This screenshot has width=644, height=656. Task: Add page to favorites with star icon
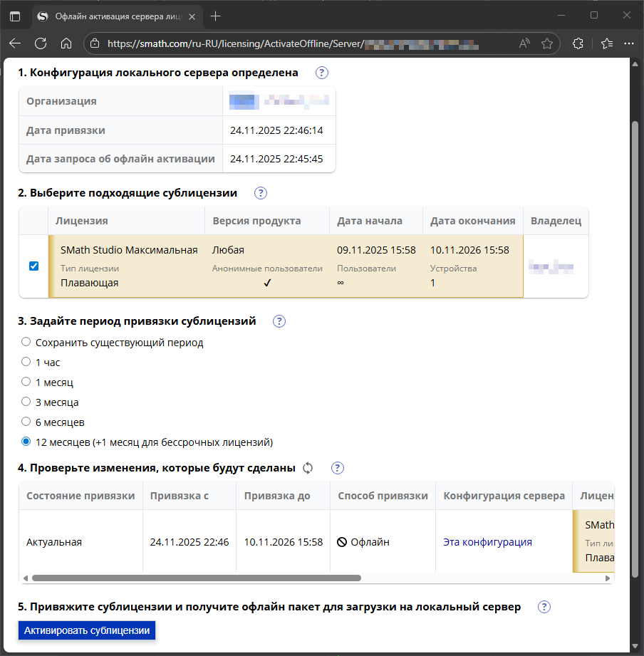click(x=547, y=43)
